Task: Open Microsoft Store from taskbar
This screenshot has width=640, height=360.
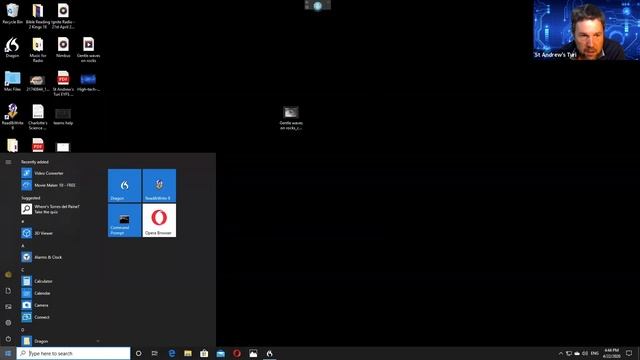Action: coord(204,353)
